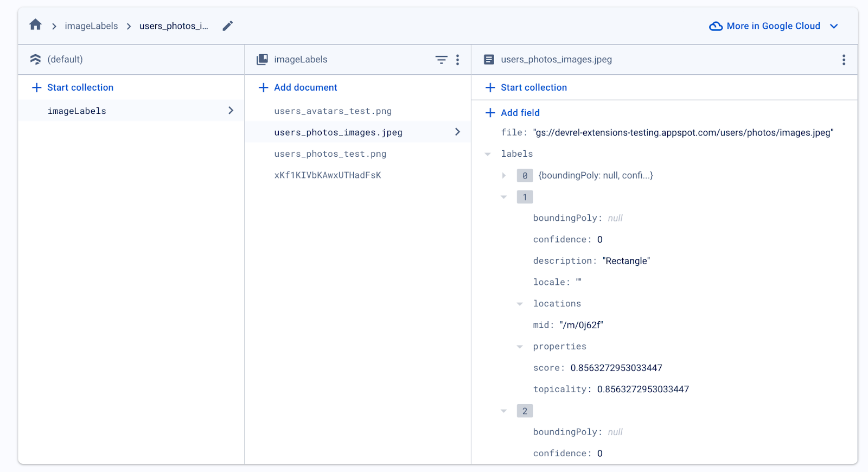Click the (default) database label
The height and width of the screenshot is (472, 868).
point(65,59)
